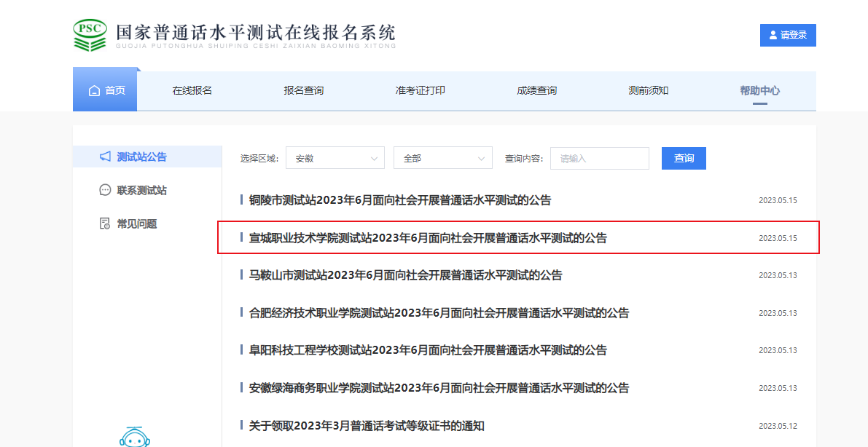Open the 准考证打印 menu item
The height and width of the screenshot is (447, 868).
coord(421,91)
